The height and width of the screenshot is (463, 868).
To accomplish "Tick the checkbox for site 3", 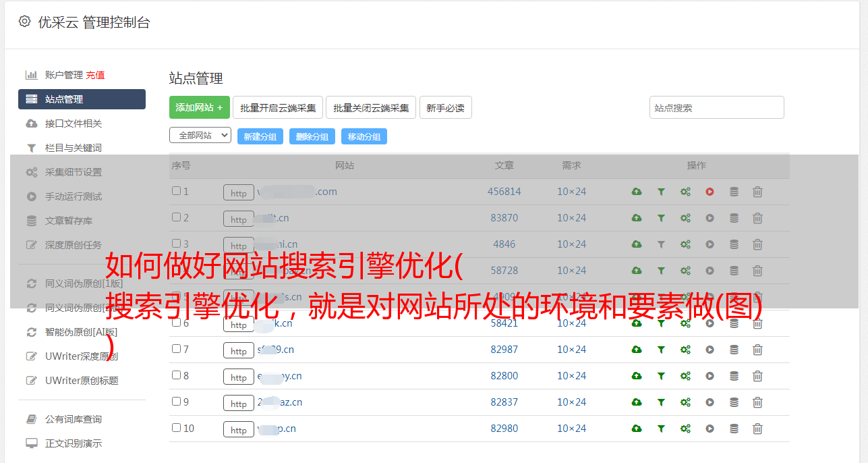I will tap(176, 244).
